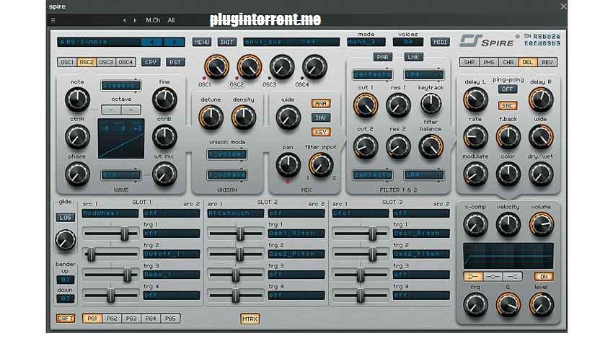Screen dimensions: 613x364
Task: Open the SHP effects tab
Action: [x=469, y=62]
